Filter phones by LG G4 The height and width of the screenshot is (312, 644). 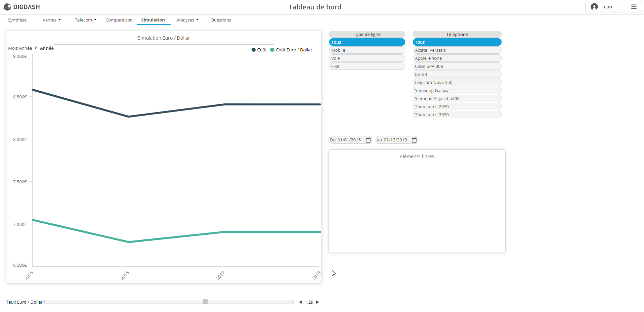coord(457,74)
